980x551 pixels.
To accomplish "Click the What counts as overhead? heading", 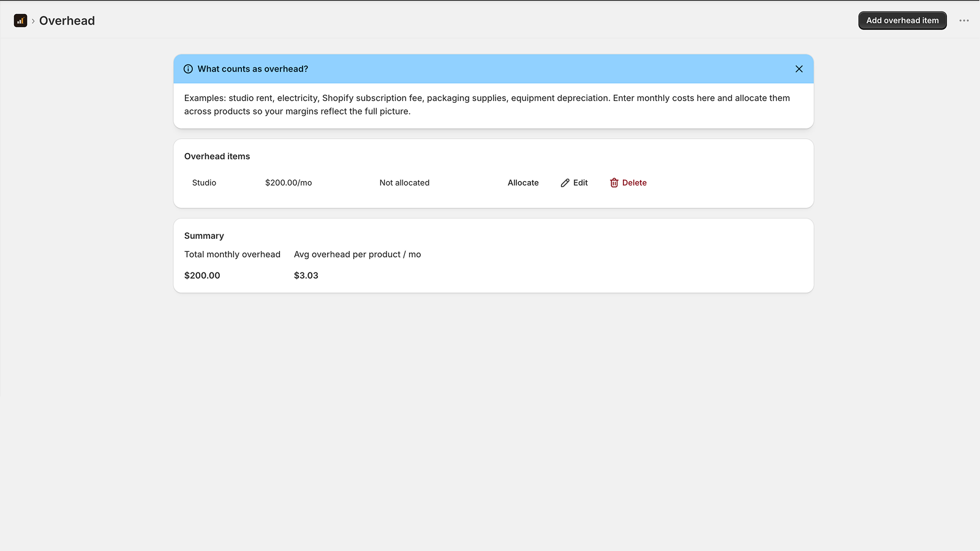I will (252, 69).
